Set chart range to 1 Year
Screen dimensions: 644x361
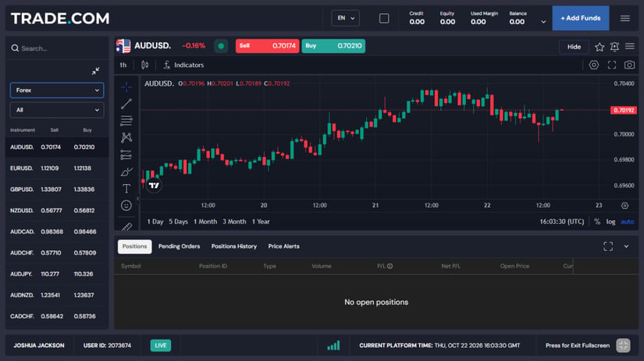[261, 221]
